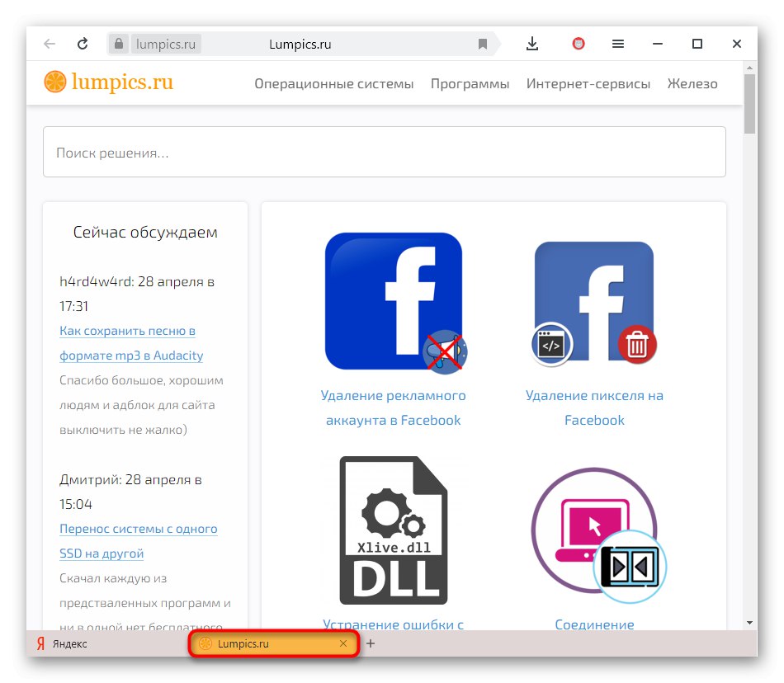Click the Поиск решения search field
The width and height of the screenshot is (784, 683).
click(x=384, y=152)
